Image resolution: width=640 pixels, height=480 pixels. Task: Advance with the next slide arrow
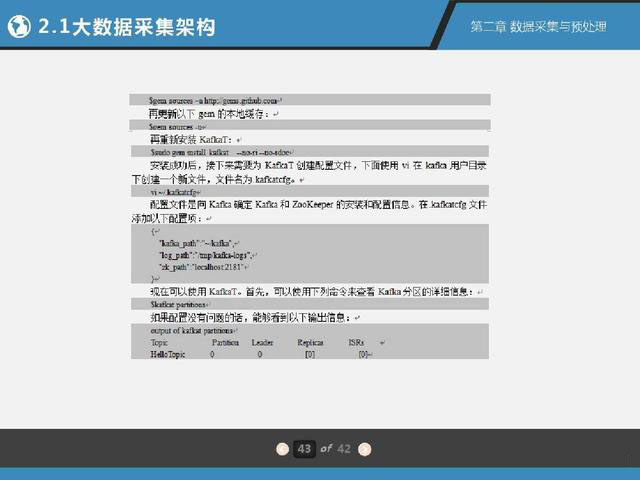coord(365,449)
